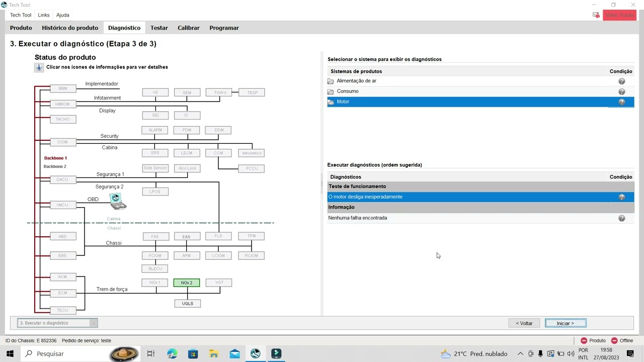Select O motor desliga inesperadamente diagnostic

tap(480, 197)
